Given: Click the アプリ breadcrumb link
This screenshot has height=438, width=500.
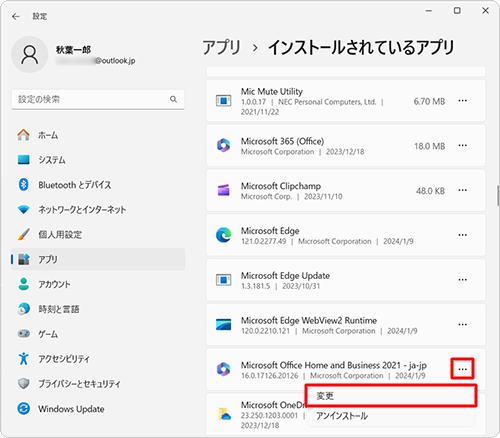Looking at the screenshot, I should (221, 47).
